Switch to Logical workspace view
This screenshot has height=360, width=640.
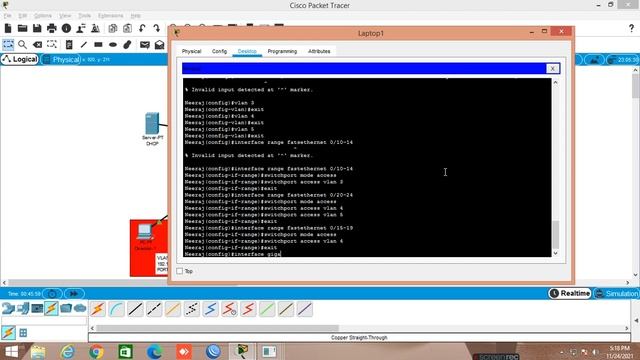coord(20,60)
